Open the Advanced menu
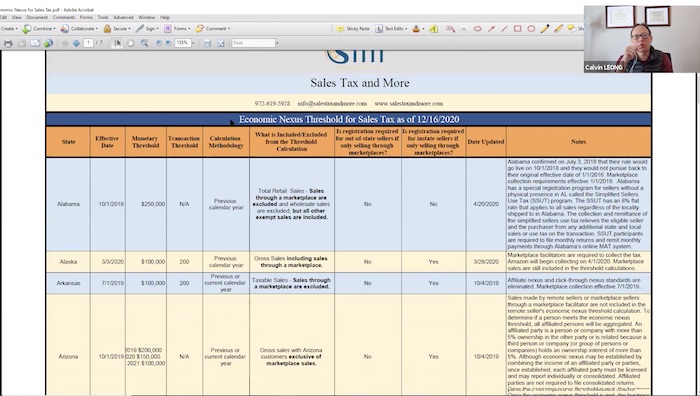This screenshot has width=700, height=396. tap(123, 17)
